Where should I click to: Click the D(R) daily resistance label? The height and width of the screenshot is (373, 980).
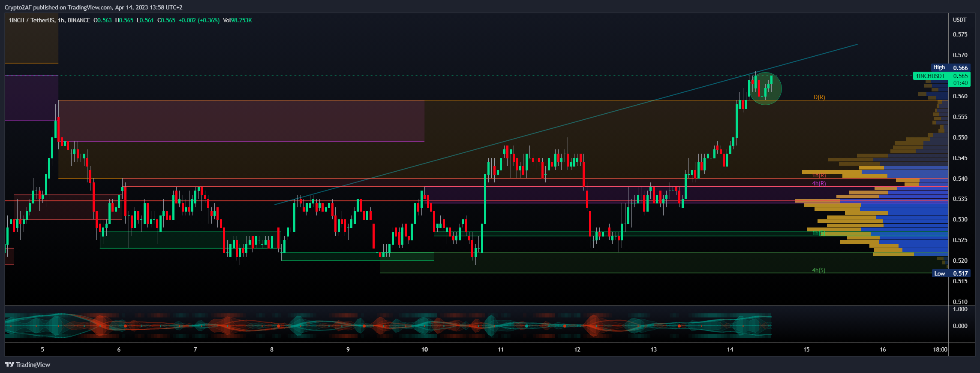tap(819, 97)
